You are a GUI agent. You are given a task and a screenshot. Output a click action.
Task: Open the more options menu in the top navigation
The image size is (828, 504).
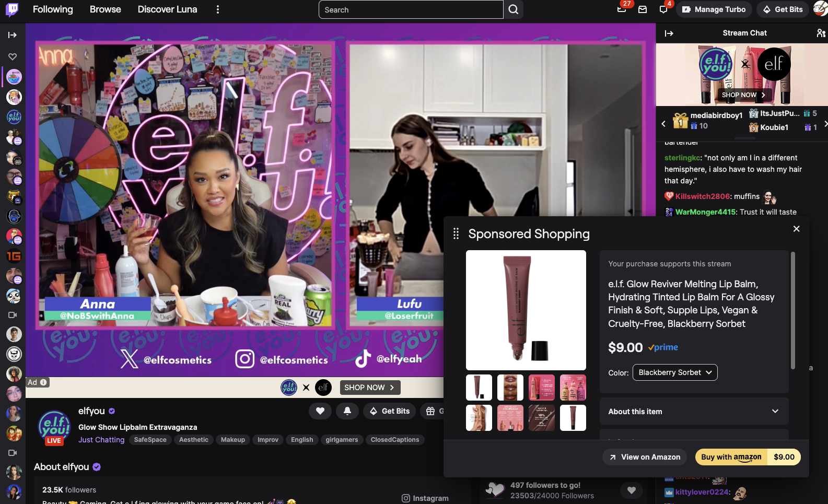(x=218, y=9)
